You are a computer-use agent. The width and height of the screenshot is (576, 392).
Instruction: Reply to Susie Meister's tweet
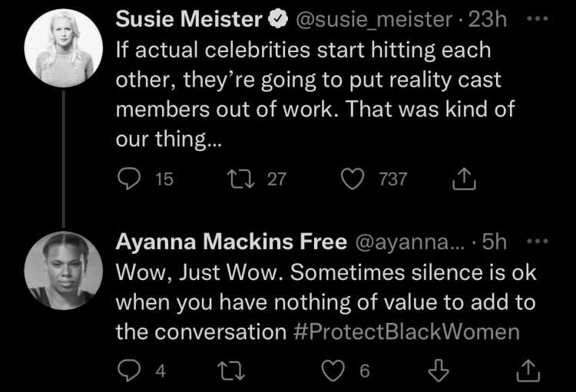tap(129, 179)
